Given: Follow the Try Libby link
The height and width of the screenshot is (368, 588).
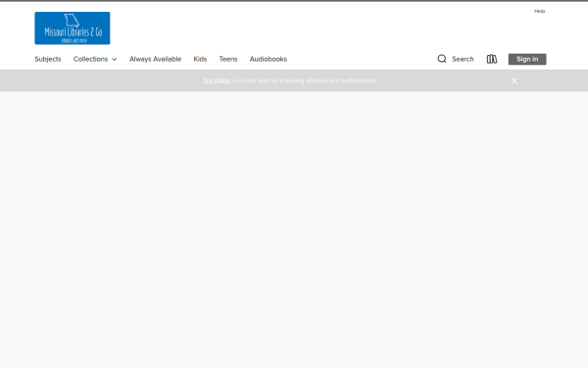Looking at the screenshot, I should [217, 80].
